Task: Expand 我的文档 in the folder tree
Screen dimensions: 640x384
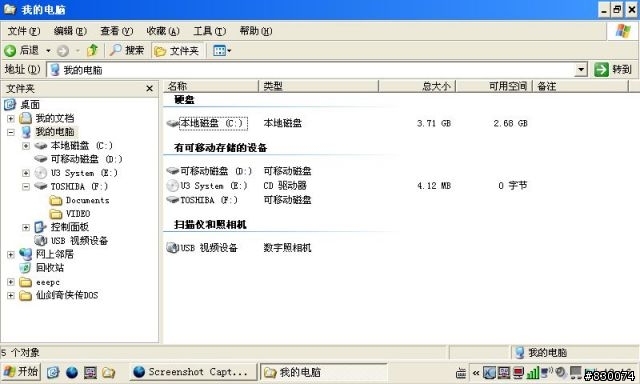Action: [x=11, y=119]
